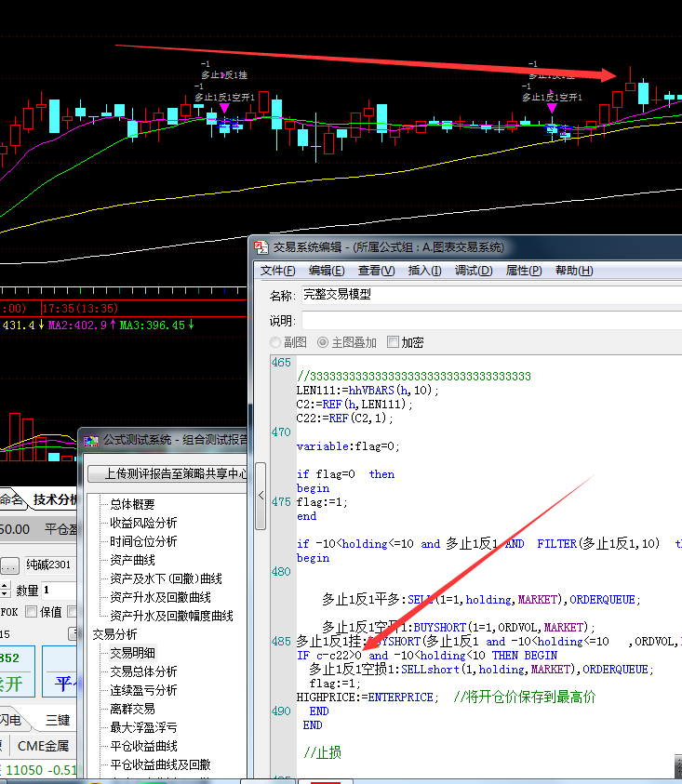The height and width of the screenshot is (784, 682).
Task: Enable the 加密 checkbox
Action: (393, 342)
